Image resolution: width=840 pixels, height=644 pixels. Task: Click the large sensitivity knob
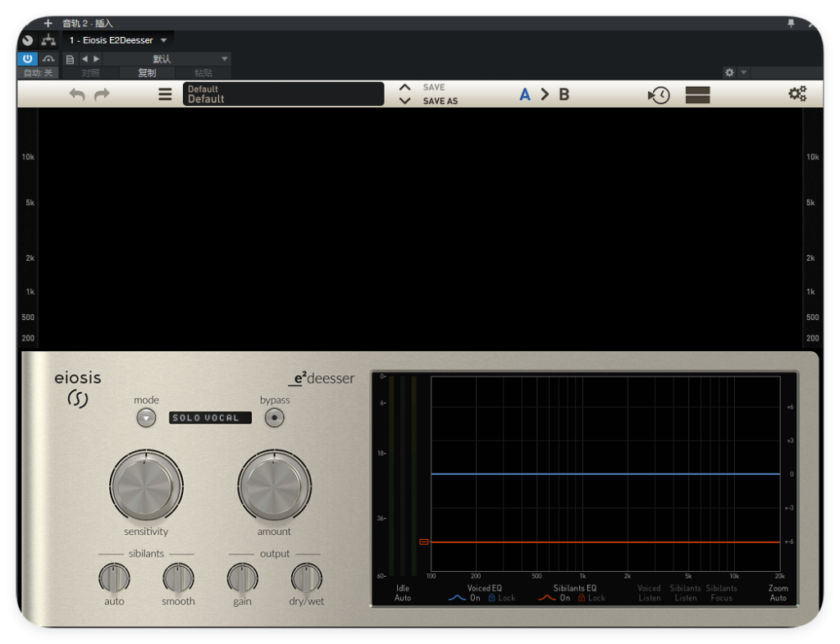(146, 486)
